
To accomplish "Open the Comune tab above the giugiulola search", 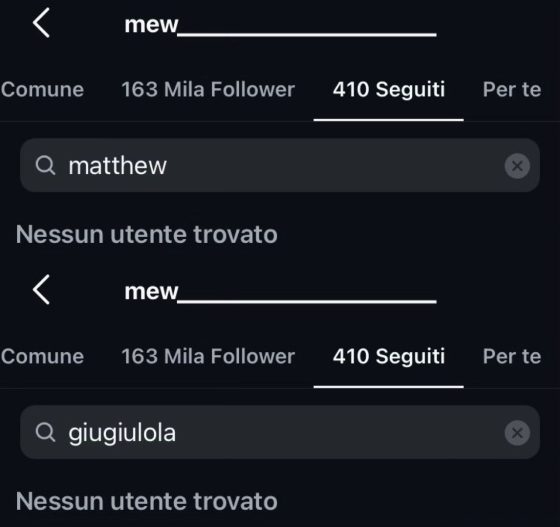I will pyautogui.click(x=42, y=356).
